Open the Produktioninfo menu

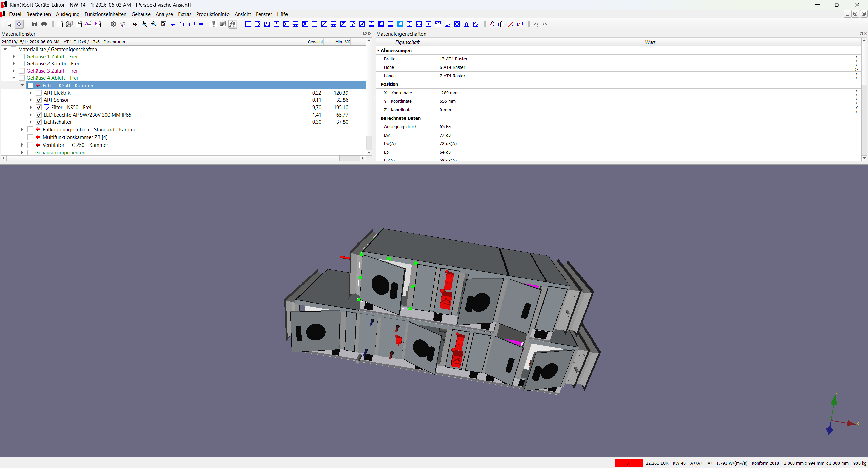click(213, 14)
